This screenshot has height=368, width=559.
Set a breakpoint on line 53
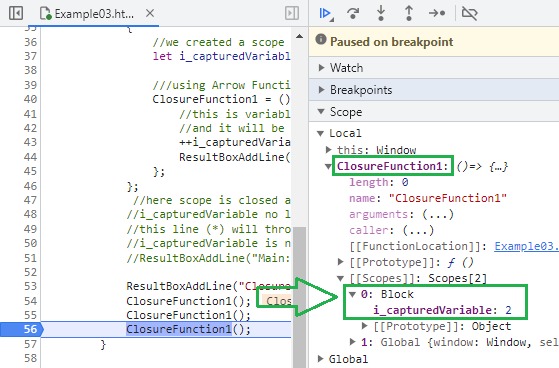coord(30,286)
